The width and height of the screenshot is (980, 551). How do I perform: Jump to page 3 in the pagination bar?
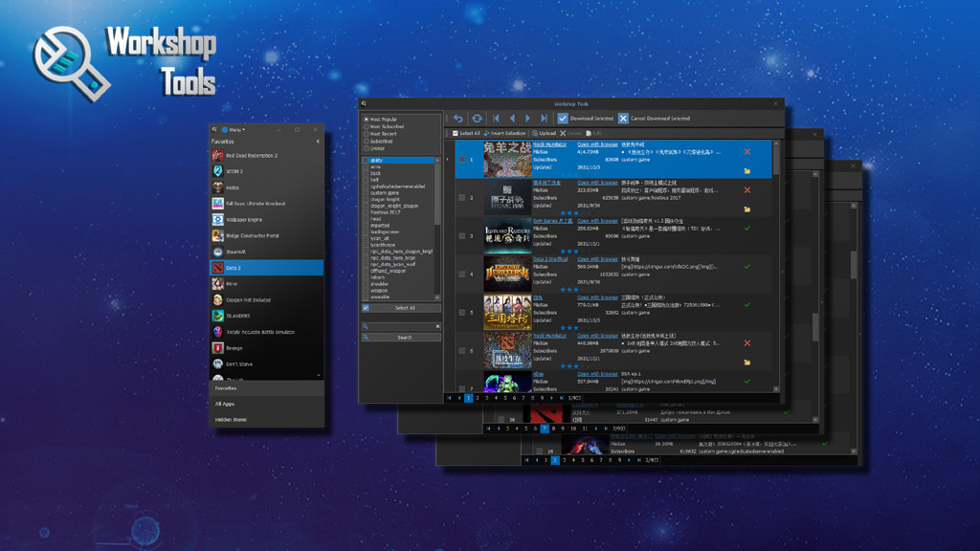(487, 398)
